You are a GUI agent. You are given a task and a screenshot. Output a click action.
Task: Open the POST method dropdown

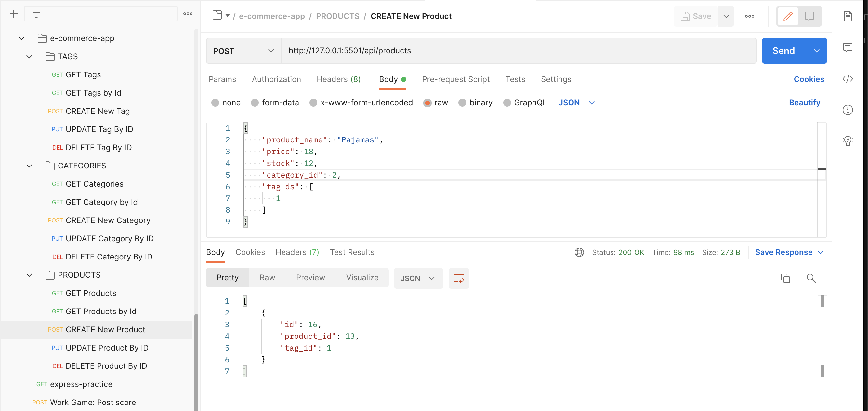tap(243, 51)
